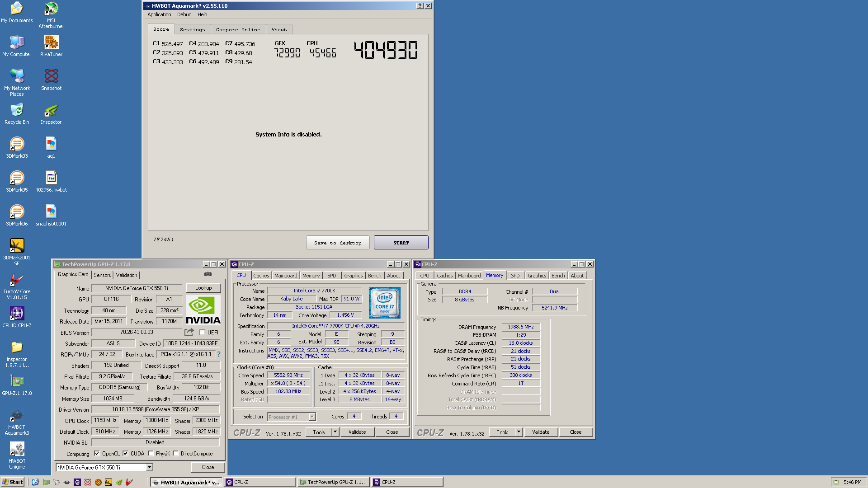Launch 3DMark2001 from quick launch bar

(x=108, y=482)
